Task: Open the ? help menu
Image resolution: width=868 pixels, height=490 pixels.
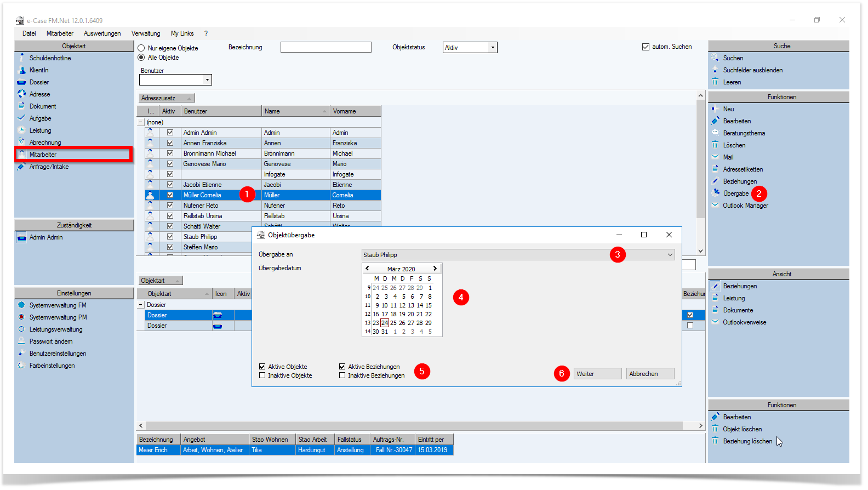Action: pos(206,33)
